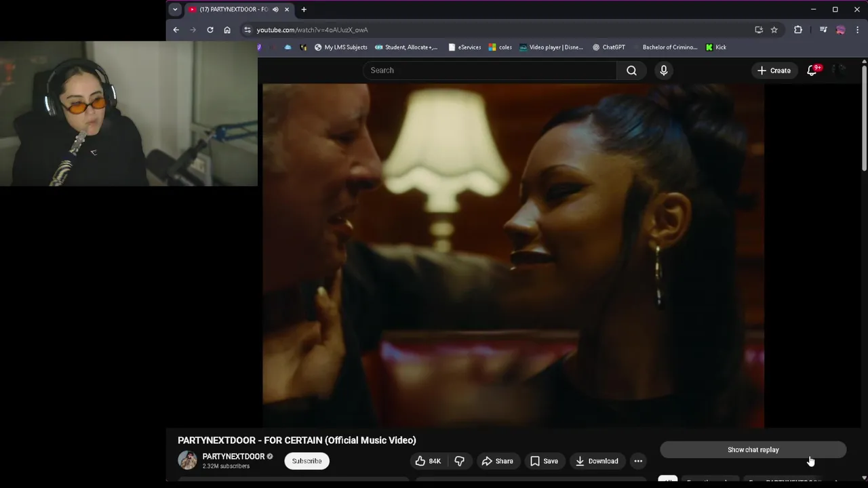Click the streamer webcam overlay
The height and width of the screenshot is (488, 868).
click(129, 114)
